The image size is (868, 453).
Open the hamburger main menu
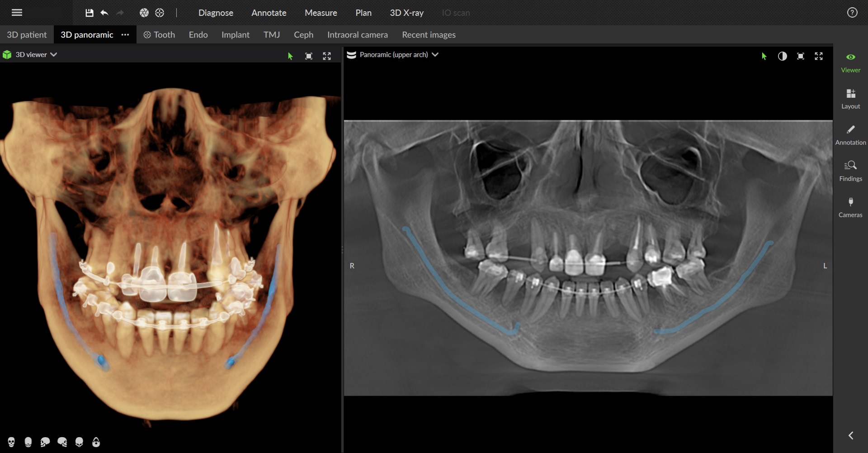point(17,13)
